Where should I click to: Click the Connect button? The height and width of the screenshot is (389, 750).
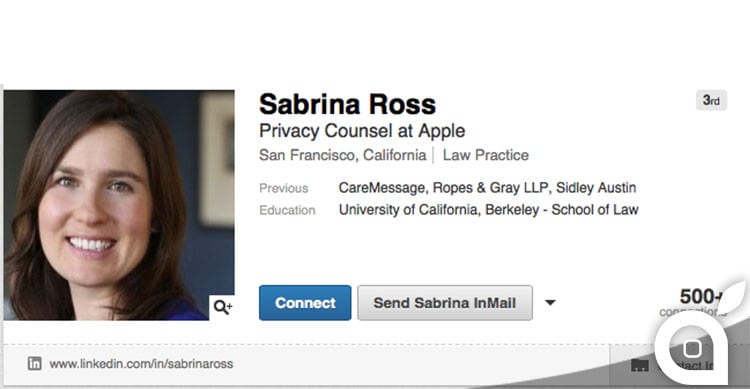click(305, 303)
